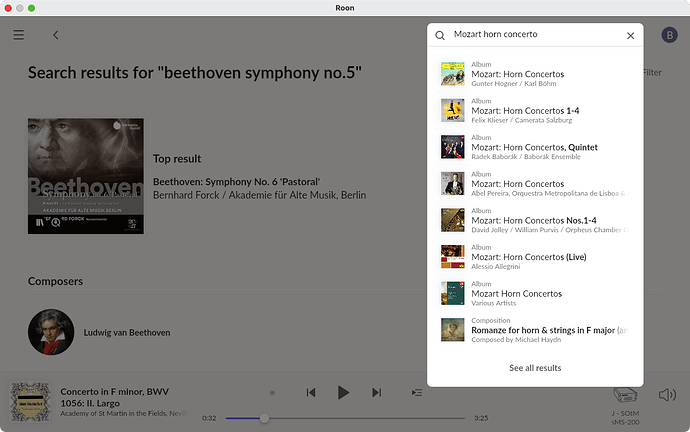The width and height of the screenshot is (690, 432).
Task: Click the search magnifier icon
Action: click(x=439, y=35)
